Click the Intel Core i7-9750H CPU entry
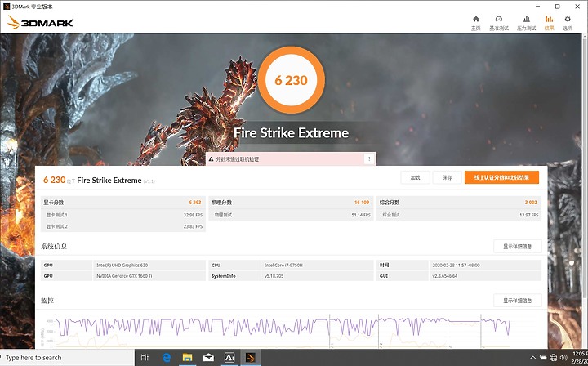588x366 pixels. pyautogui.click(x=283, y=266)
